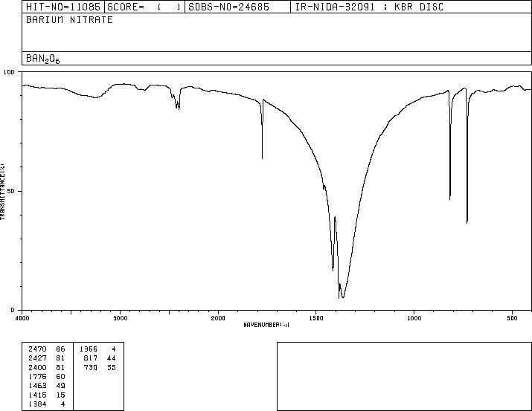Click the SCORE= field in header
Image resolution: width=532 pixels, height=411 pixels.
(x=144, y=7)
